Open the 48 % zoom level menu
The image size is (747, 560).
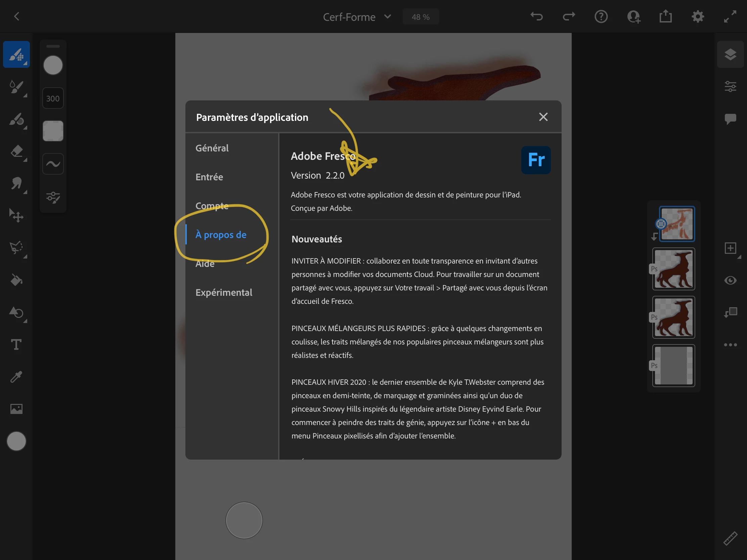421,17
